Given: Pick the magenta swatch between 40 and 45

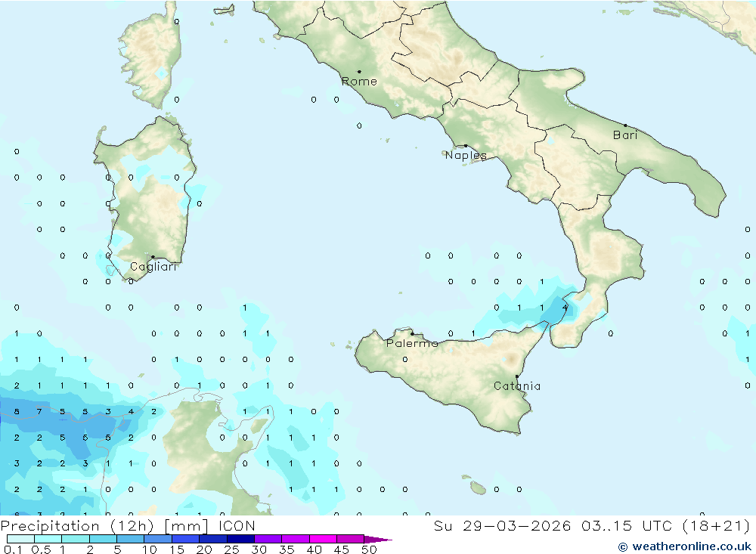Looking at the screenshot, I should pyautogui.click(x=323, y=539).
